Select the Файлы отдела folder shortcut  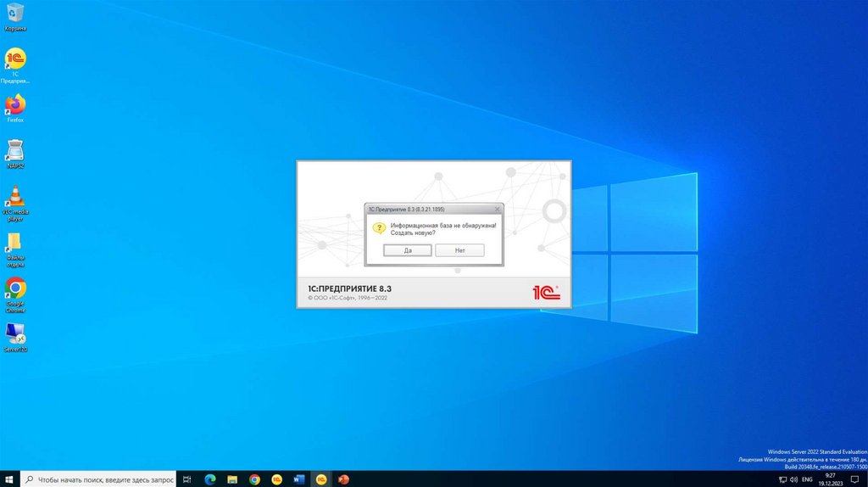(15, 250)
